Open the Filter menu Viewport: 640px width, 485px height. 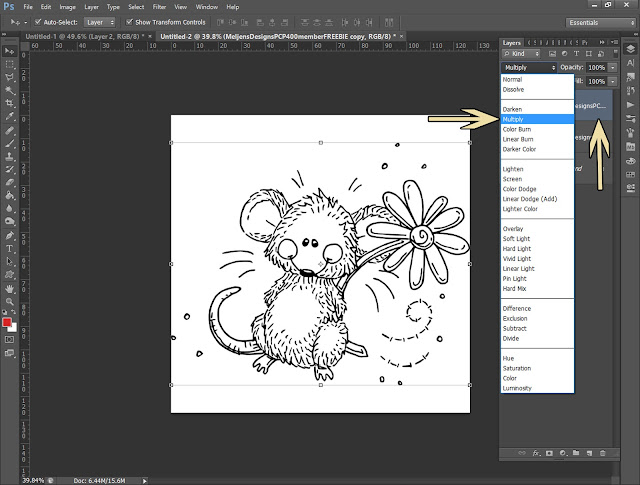pos(159,6)
